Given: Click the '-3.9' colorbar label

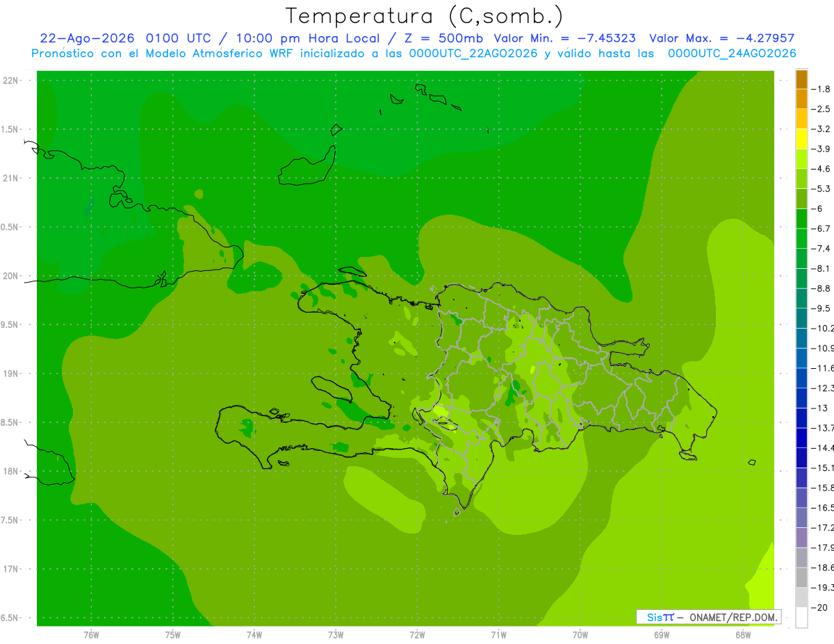Looking at the screenshot, I should (820, 149).
